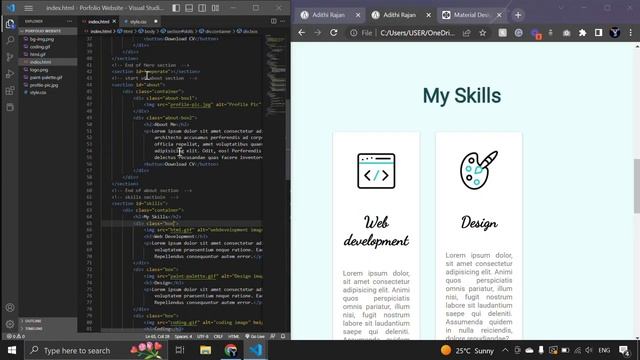Screen dimensions: 640x360
Task: Close the index.html editor tab
Action: pos(114,21)
